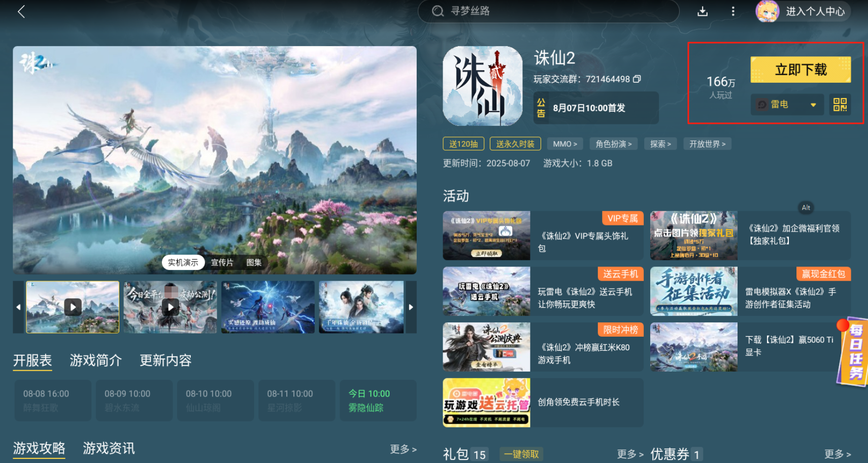
Task: Open the 赢5060 Ti显卡 activity card
Action: (x=750, y=347)
